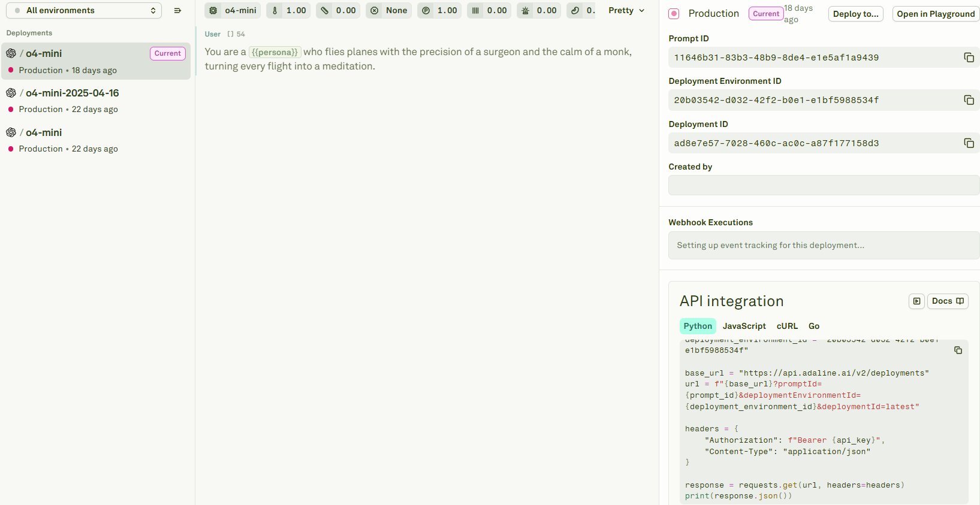Switch to the cURL code tab
The width and height of the screenshot is (980, 505).
787,326
